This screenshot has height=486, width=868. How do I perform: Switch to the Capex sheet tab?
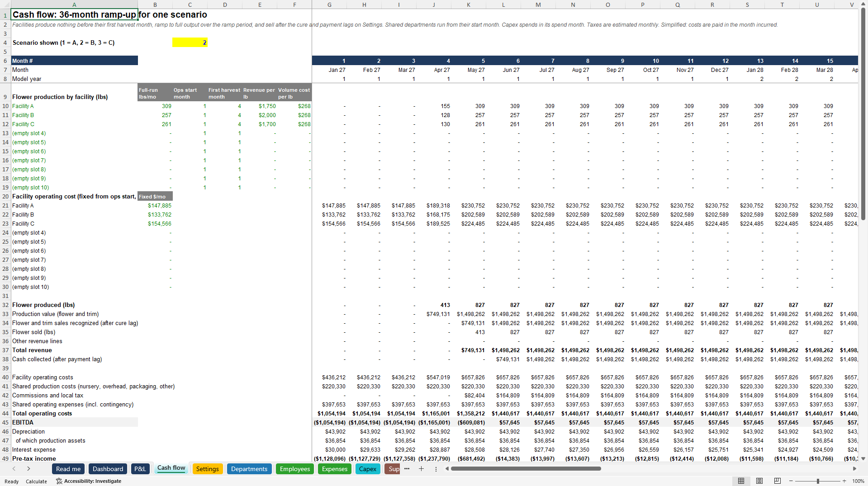click(368, 469)
